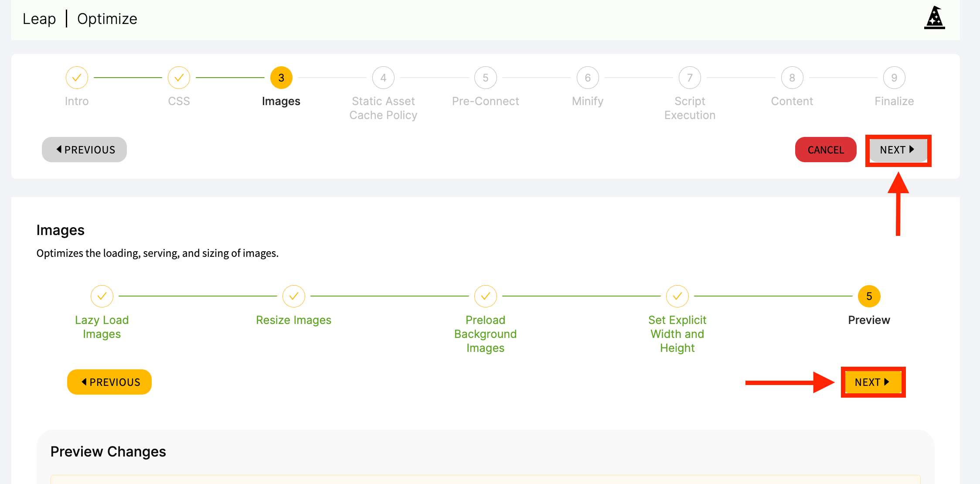Jump to step 7 Script Execution circle

tap(690, 78)
